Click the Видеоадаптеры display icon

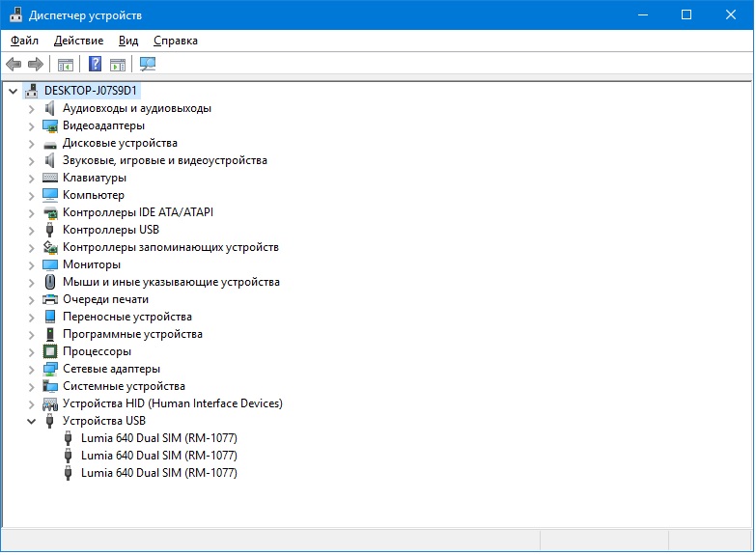[x=49, y=125]
